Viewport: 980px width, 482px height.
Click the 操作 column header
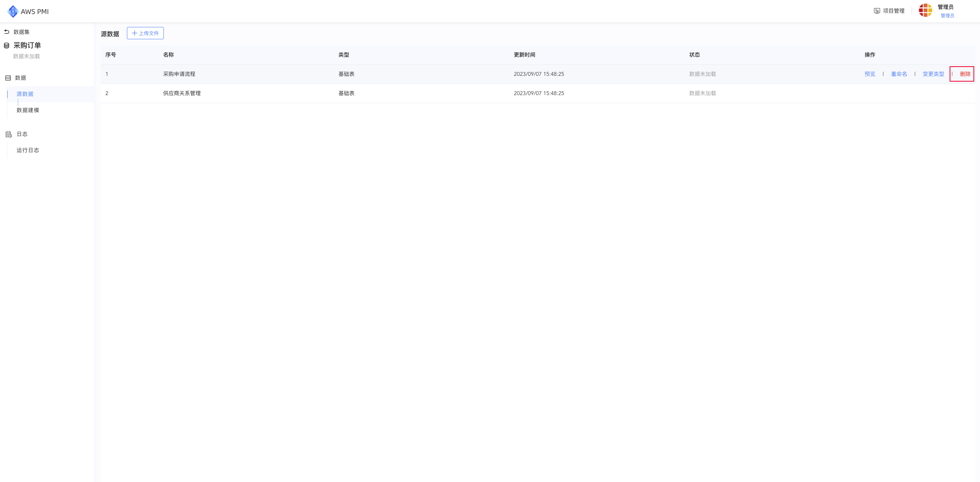point(870,55)
